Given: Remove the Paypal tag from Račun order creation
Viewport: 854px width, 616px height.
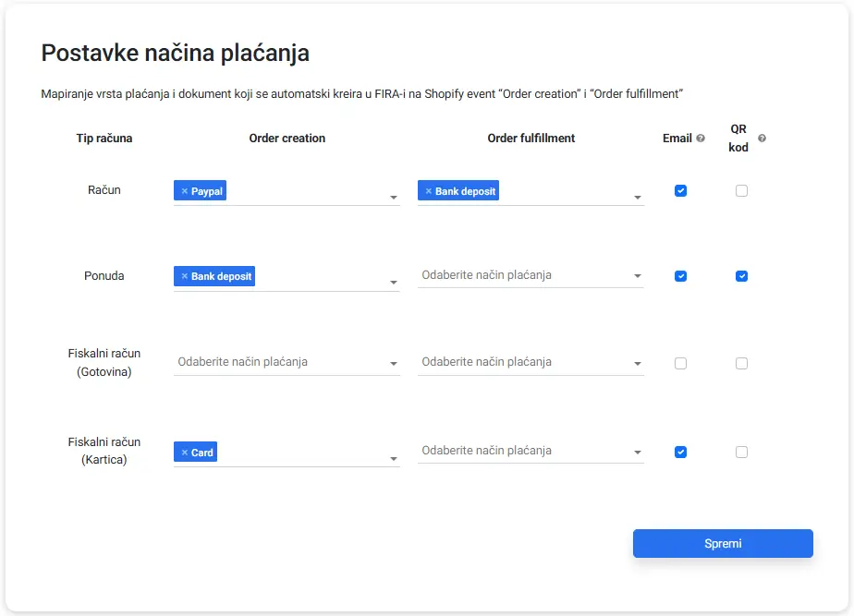Looking at the screenshot, I should tap(185, 191).
